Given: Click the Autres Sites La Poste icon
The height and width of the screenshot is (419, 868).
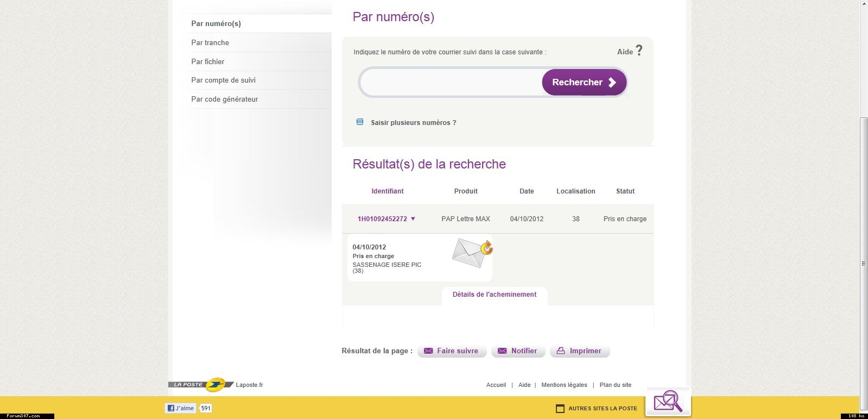Looking at the screenshot, I should point(560,409).
